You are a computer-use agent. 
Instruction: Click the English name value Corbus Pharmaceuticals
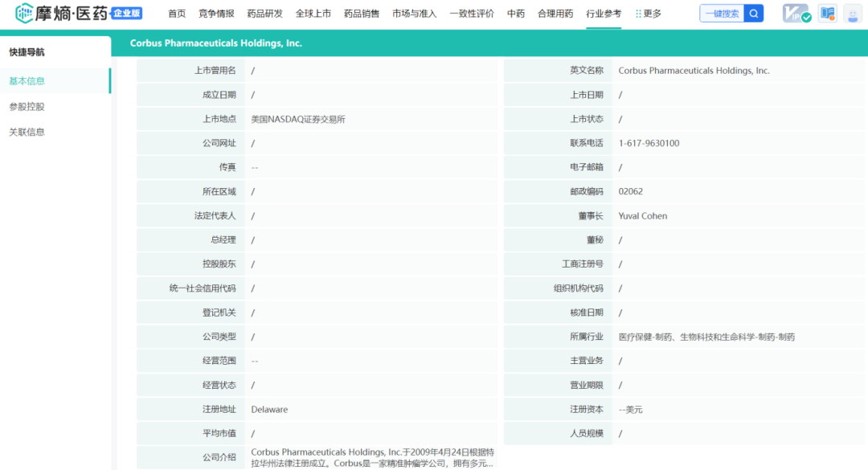tap(694, 71)
